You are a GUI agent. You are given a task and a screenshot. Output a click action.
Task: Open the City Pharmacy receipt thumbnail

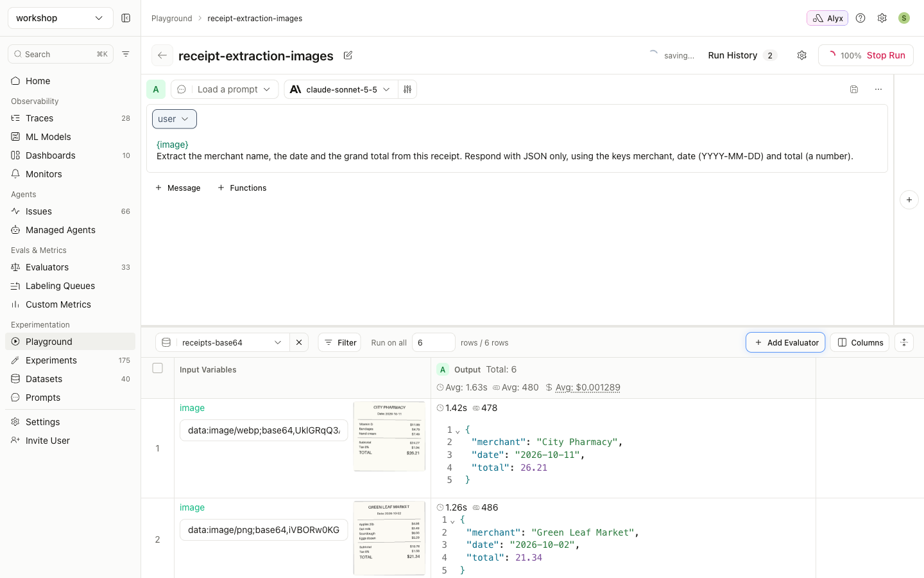pyautogui.click(x=389, y=436)
